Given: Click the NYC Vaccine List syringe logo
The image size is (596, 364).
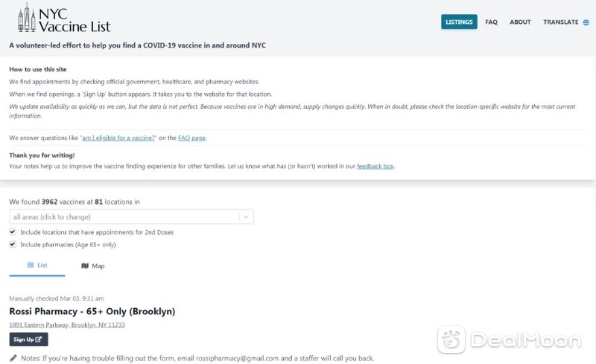Looking at the screenshot, I should coord(27,17).
